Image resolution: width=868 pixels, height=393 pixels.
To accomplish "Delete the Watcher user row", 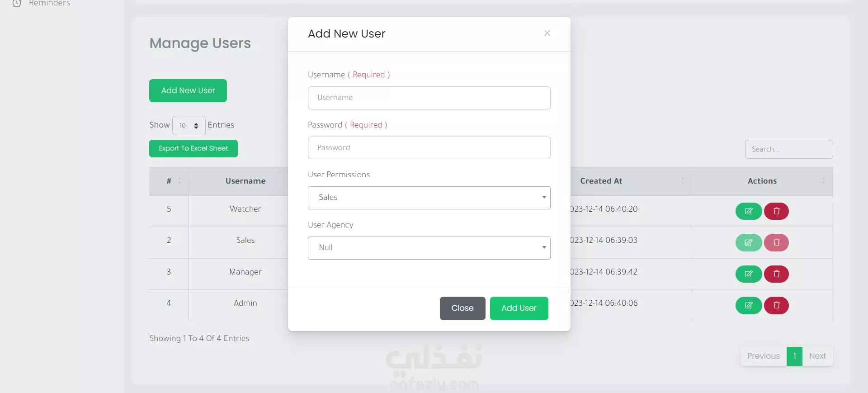I will (776, 211).
